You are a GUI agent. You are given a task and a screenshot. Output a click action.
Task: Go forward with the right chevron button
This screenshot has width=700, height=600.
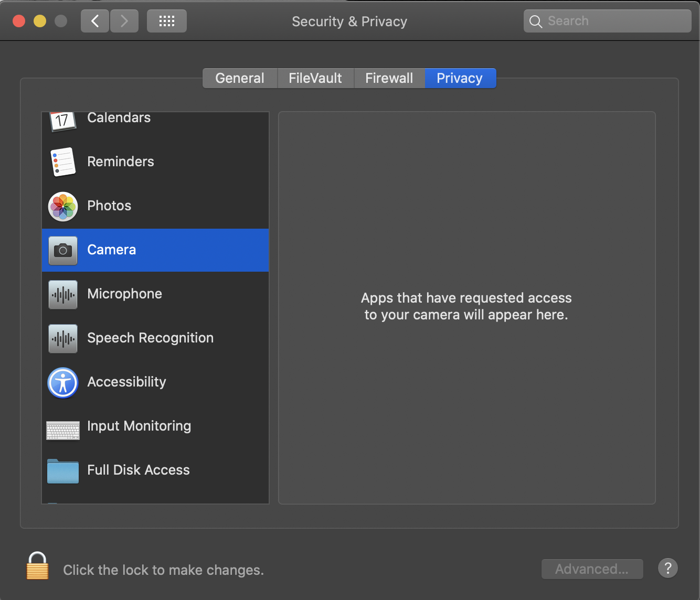point(124,21)
